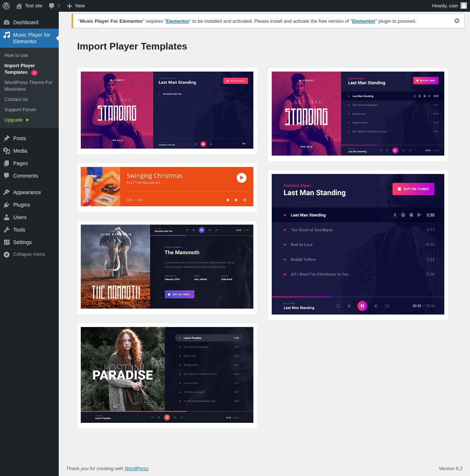Click next track icon in large playlist template
The image size is (470, 476).
376,306
